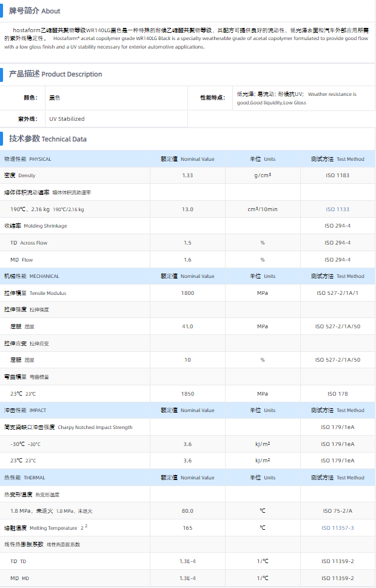376x588 pixels.
Task: Click the ISO 1183 density test method
Action: [338, 175]
